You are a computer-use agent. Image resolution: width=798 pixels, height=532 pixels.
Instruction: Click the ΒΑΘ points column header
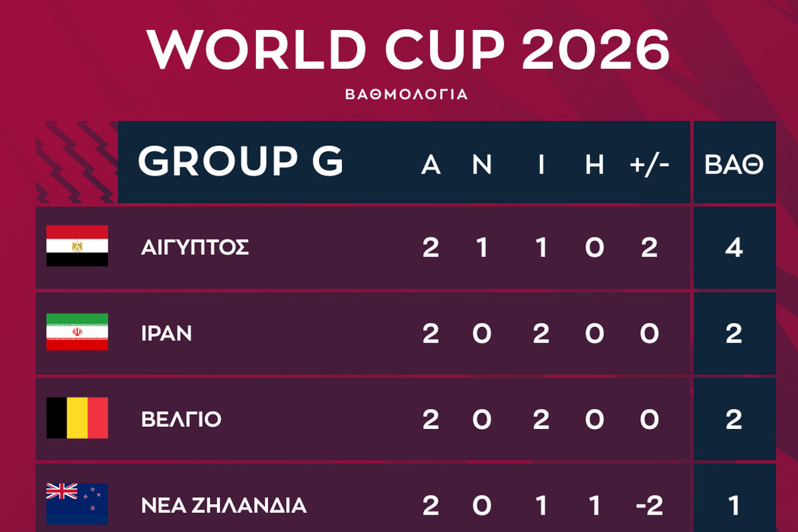[x=734, y=164]
